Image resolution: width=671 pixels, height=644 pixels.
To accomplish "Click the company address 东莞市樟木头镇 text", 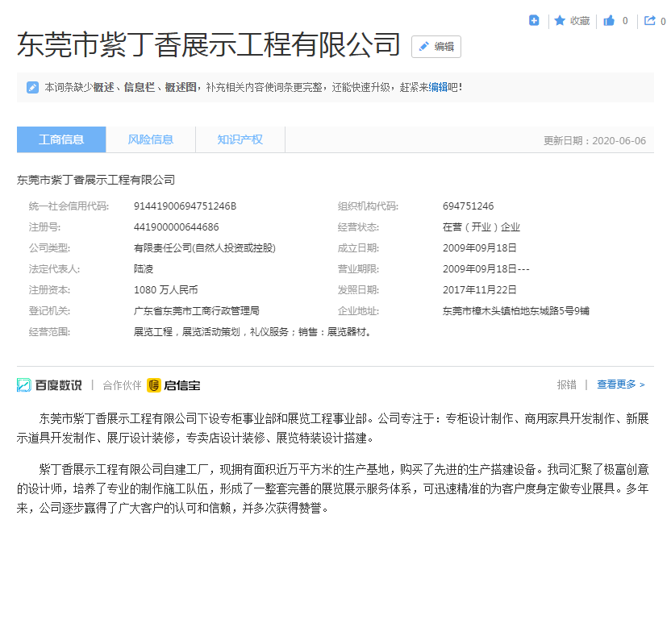I will pos(515,311).
